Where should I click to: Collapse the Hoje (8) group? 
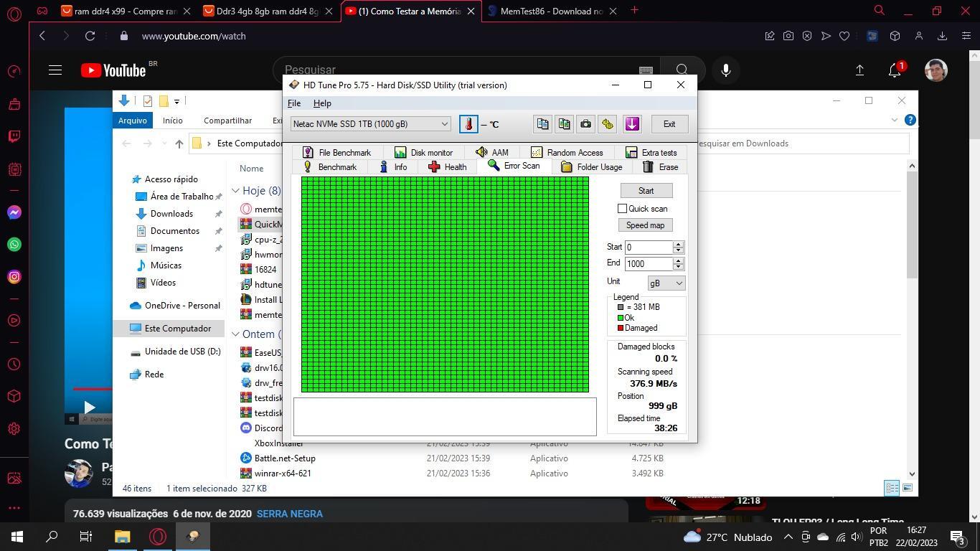pyautogui.click(x=236, y=191)
